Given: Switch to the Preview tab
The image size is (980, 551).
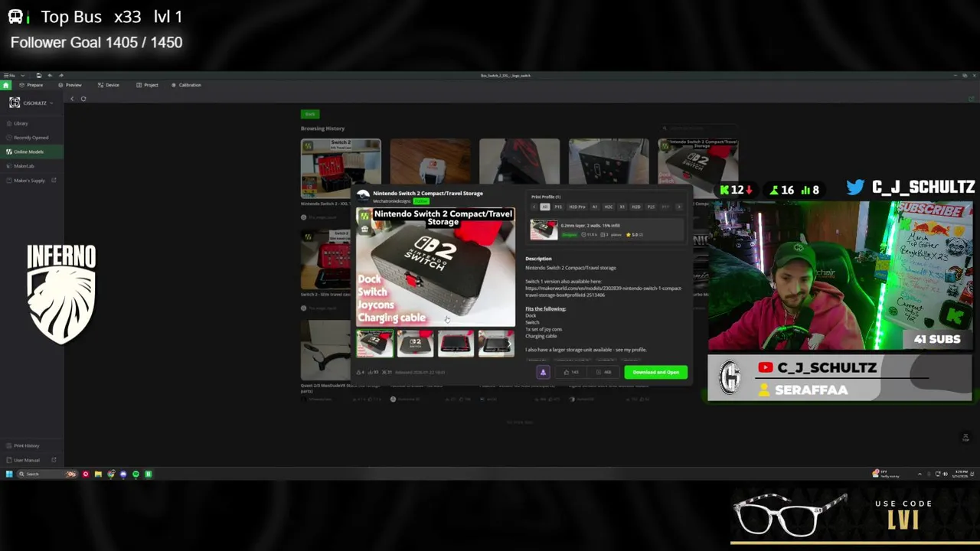Looking at the screenshot, I should pyautogui.click(x=70, y=85).
